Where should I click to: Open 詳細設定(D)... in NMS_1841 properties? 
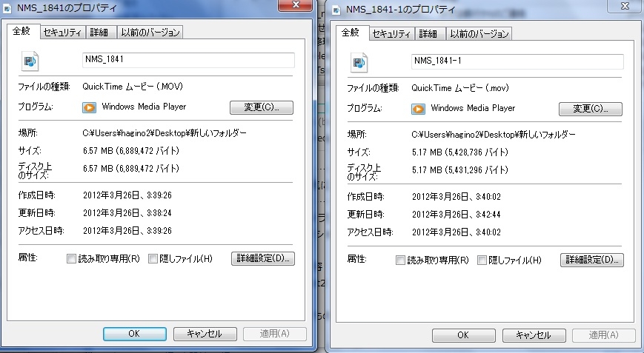(263, 258)
